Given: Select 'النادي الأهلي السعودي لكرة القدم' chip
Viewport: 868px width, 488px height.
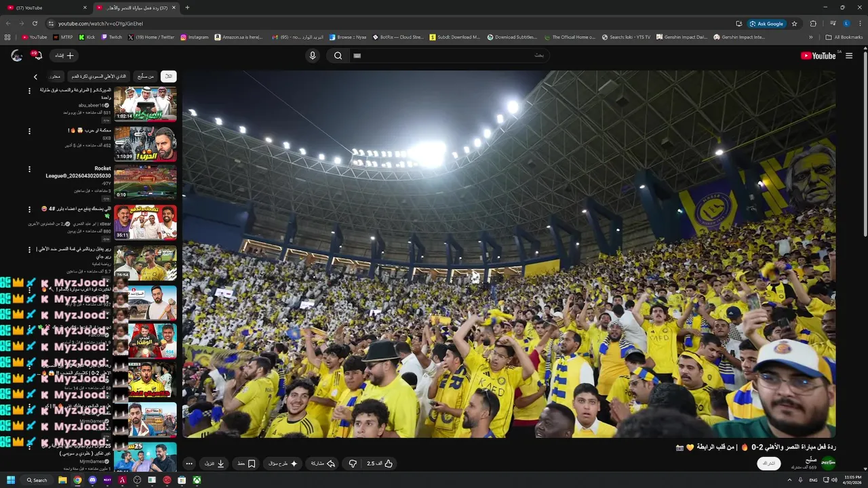Looking at the screenshot, I should [99, 77].
